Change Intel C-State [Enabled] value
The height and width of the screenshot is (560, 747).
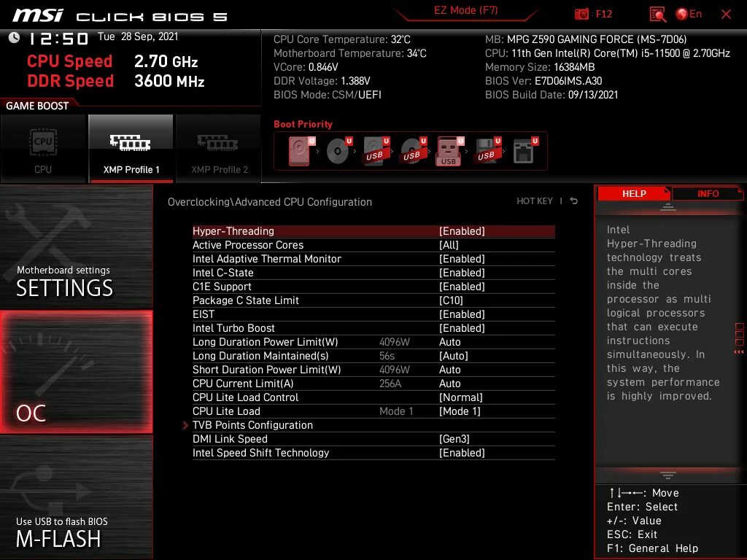[x=462, y=273]
